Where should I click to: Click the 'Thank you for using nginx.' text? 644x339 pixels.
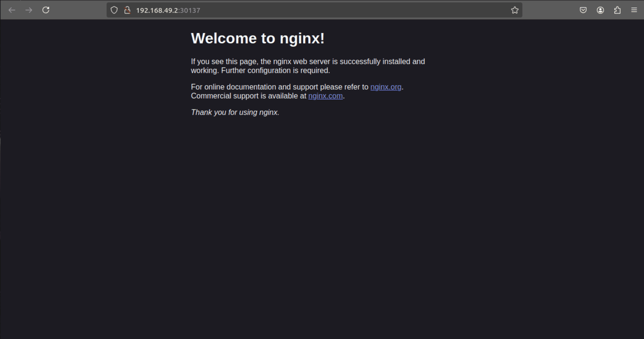(235, 112)
